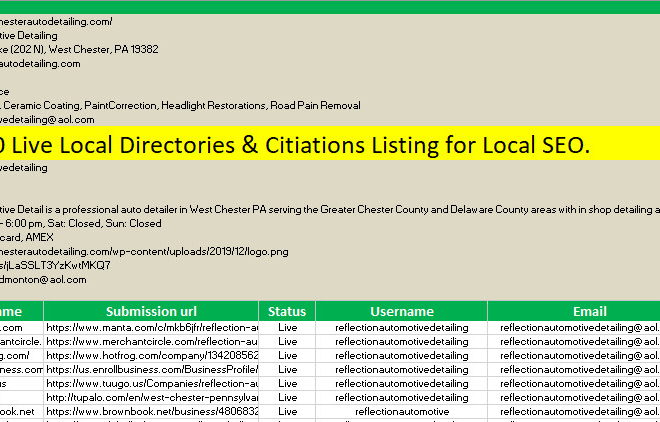Open the merchantcircle.com submission URL cell
Screen dimensions: 660x422
(x=151, y=341)
